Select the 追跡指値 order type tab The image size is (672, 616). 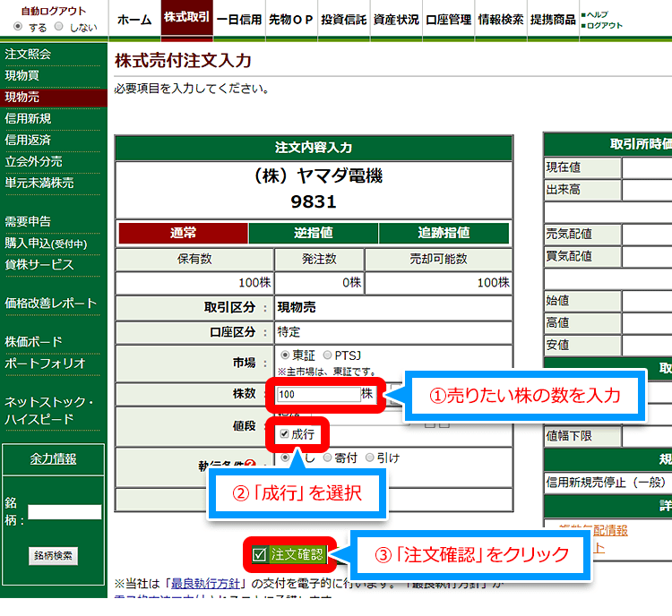[x=444, y=233]
